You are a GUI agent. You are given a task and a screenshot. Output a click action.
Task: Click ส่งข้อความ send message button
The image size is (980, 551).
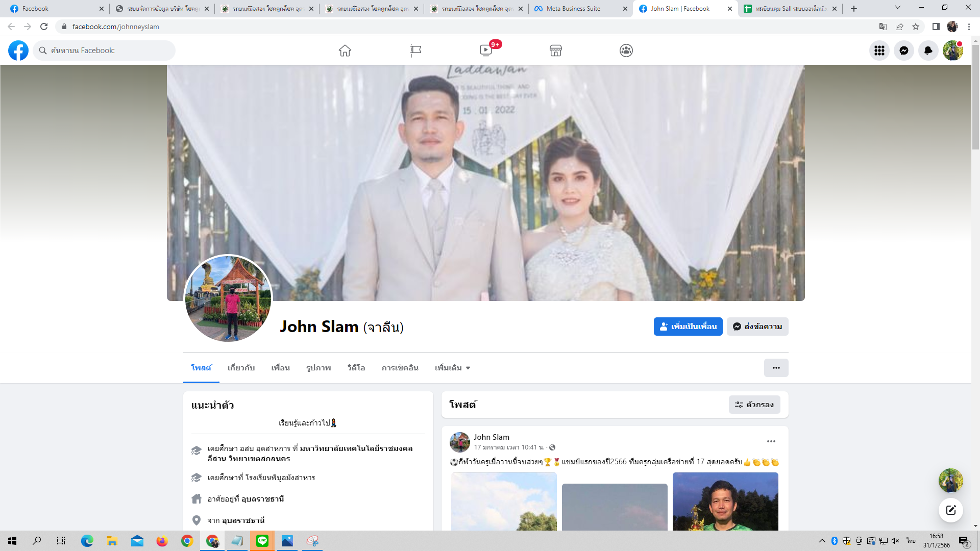pos(757,327)
